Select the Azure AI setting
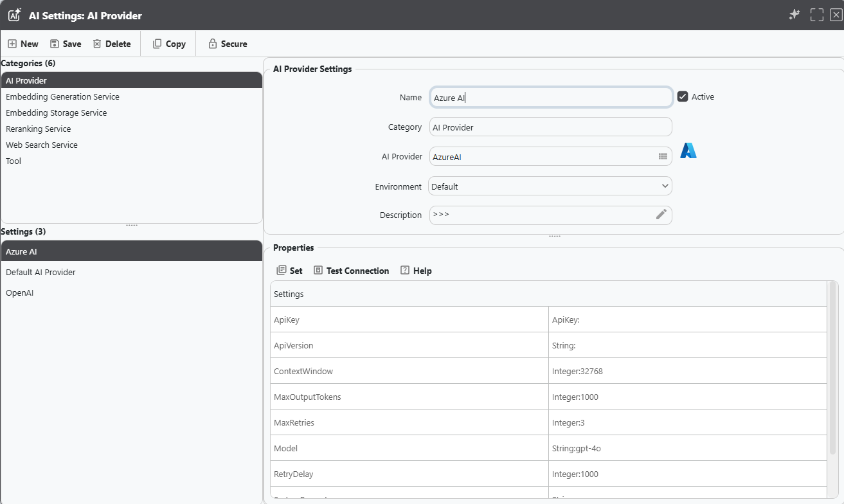Image resolution: width=844 pixels, height=504 pixels. point(131,251)
